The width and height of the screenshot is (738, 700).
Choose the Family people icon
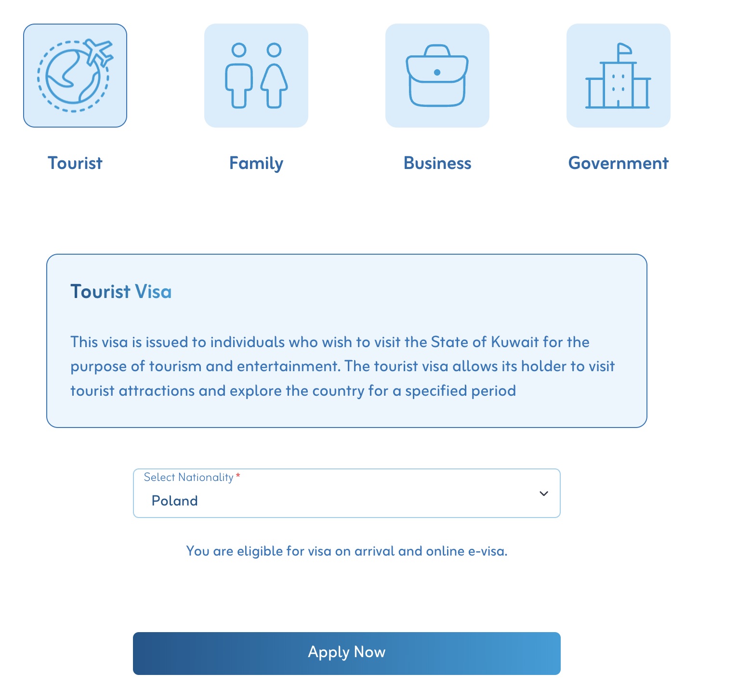click(x=256, y=76)
